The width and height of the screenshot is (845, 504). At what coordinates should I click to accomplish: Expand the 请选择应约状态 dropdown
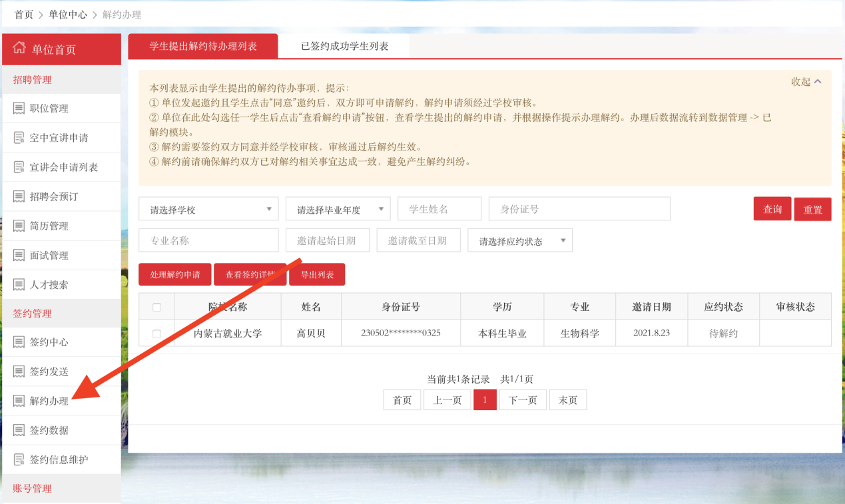519,241
